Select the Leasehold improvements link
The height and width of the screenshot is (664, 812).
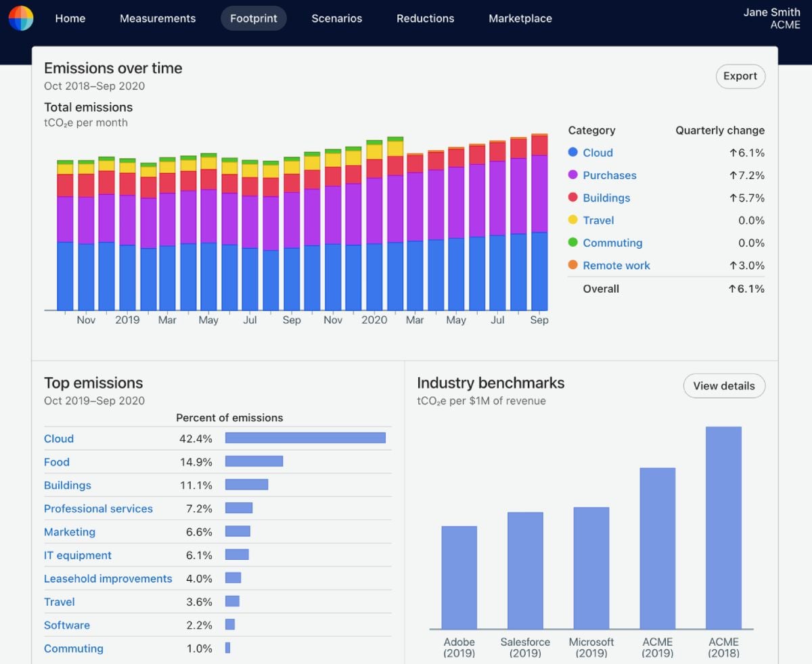click(108, 579)
